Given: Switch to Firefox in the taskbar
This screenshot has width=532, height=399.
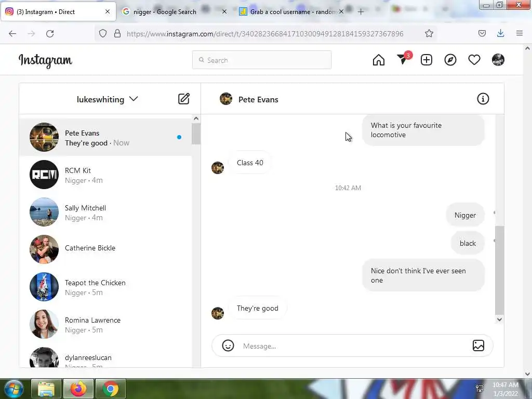Looking at the screenshot, I should 78,389.
